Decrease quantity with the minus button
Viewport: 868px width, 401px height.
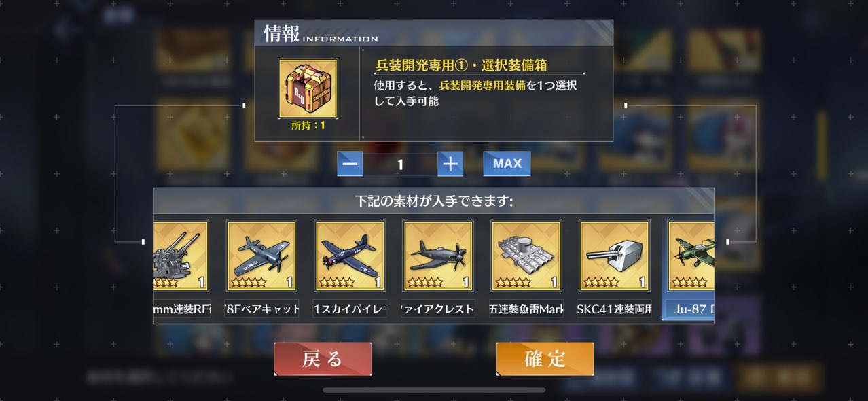tap(350, 164)
